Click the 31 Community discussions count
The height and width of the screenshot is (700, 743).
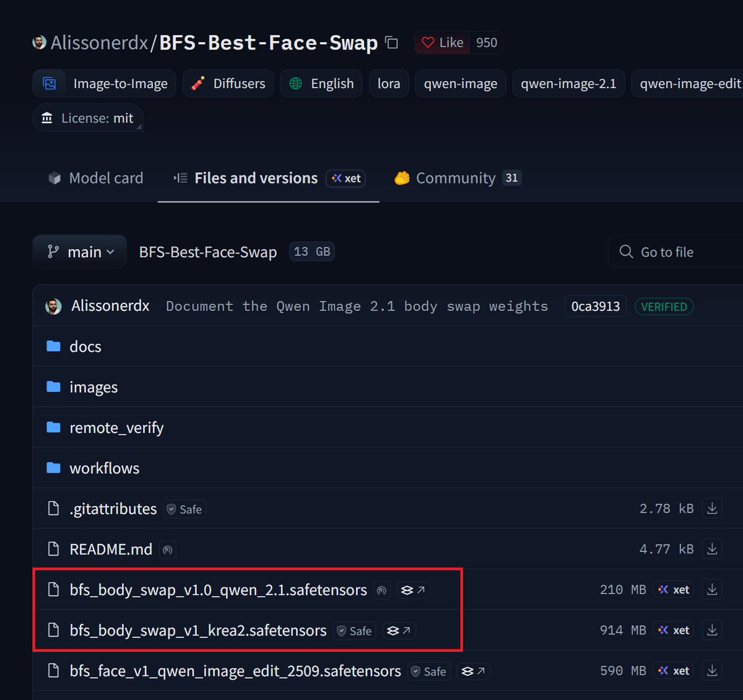point(511,178)
